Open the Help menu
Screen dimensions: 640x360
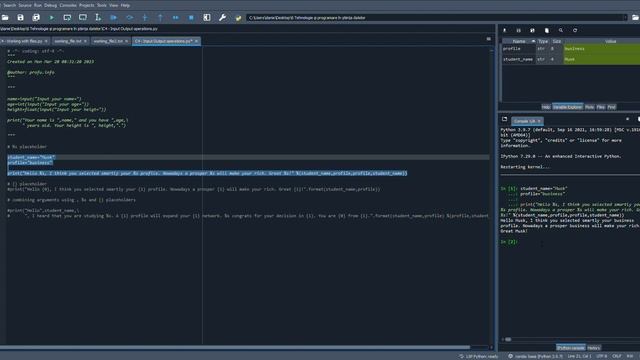125,5
